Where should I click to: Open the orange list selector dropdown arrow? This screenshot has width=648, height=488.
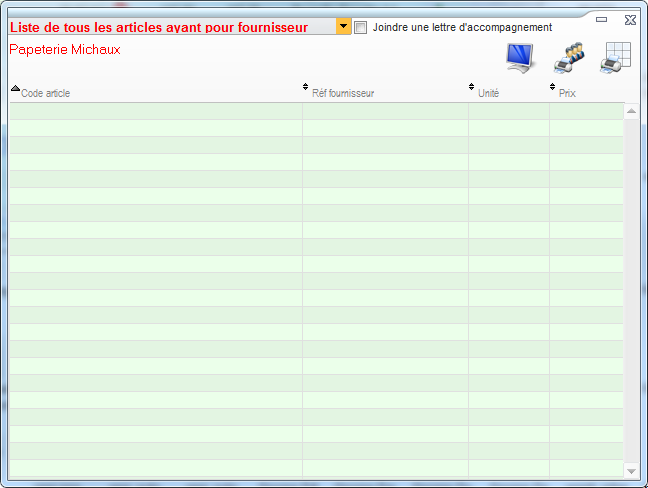click(x=344, y=26)
